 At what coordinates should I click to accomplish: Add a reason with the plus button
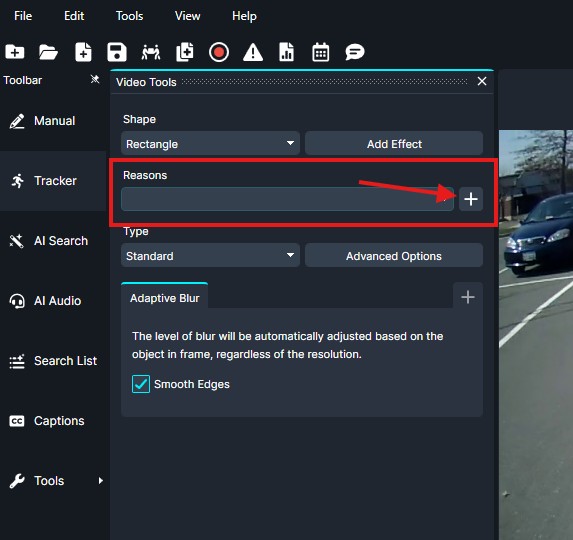click(471, 199)
